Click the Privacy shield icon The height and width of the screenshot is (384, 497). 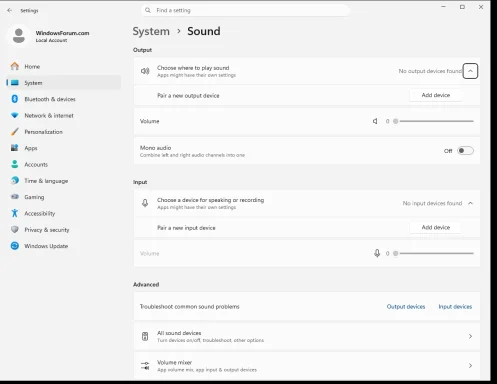click(15, 229)
